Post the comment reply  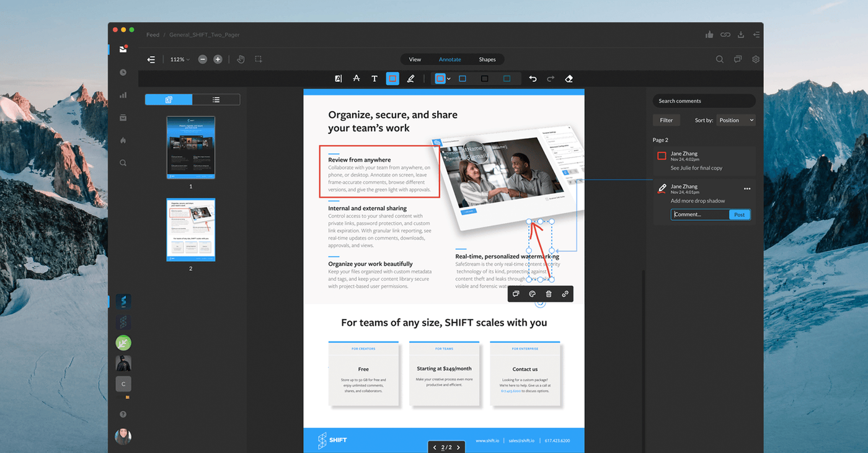tap(740, 214)
